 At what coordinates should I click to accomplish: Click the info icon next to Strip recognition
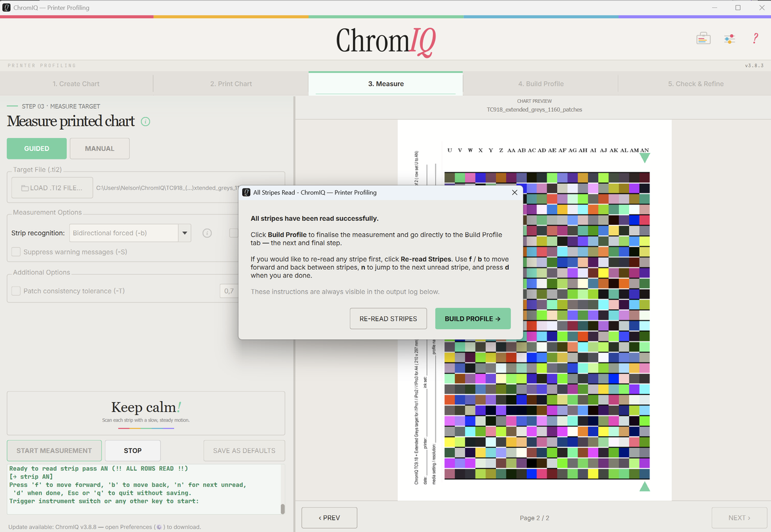207,233
